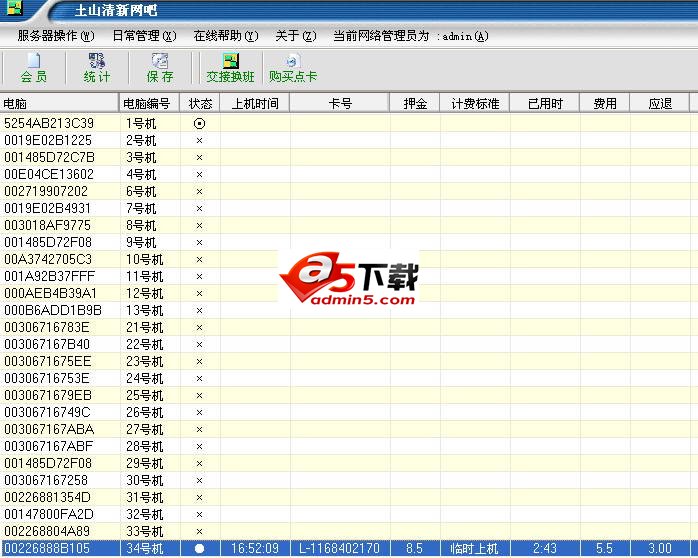The height and width of the screenshot is (558, 698).
Task: Open the 会员 member toolbar icon
Action: click(34, 68)
